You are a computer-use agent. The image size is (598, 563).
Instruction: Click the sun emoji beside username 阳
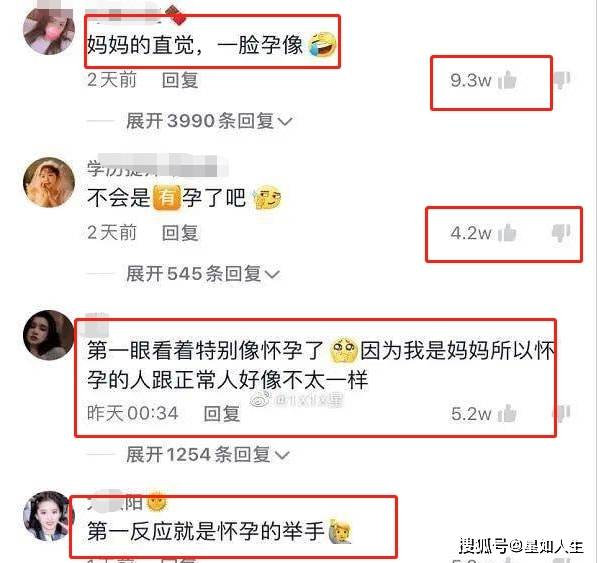157,502
